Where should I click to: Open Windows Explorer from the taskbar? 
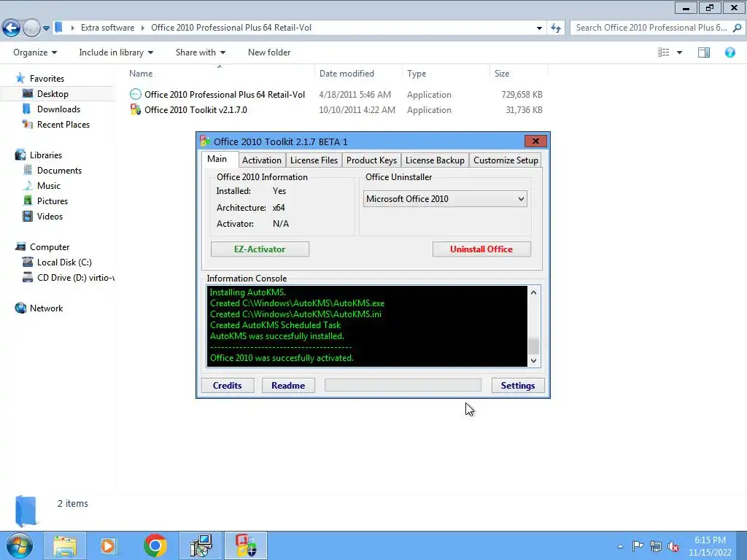pyautogui.click(x=65, y=545)
